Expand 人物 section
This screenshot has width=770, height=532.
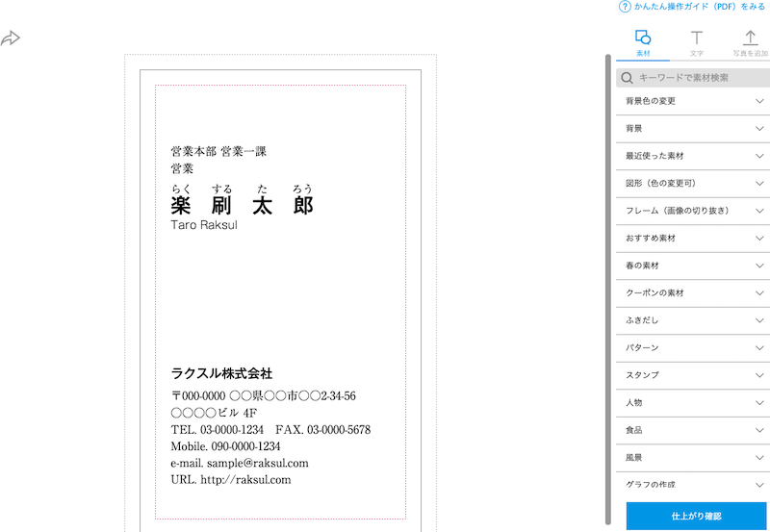[x=693, y=403]
